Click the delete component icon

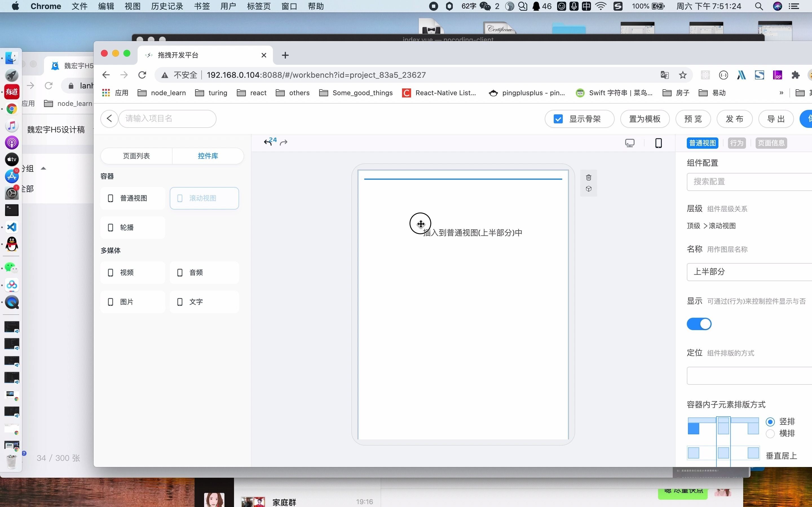pos(589,177)
